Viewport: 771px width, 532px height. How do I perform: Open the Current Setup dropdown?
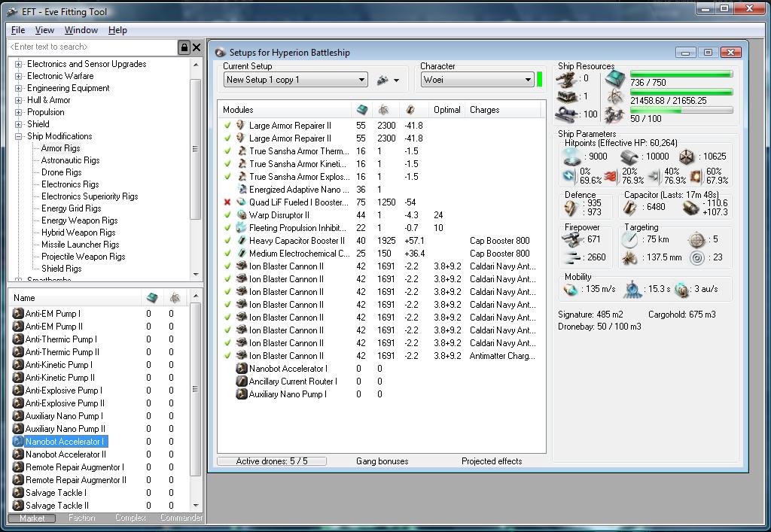tap(361, 80)
